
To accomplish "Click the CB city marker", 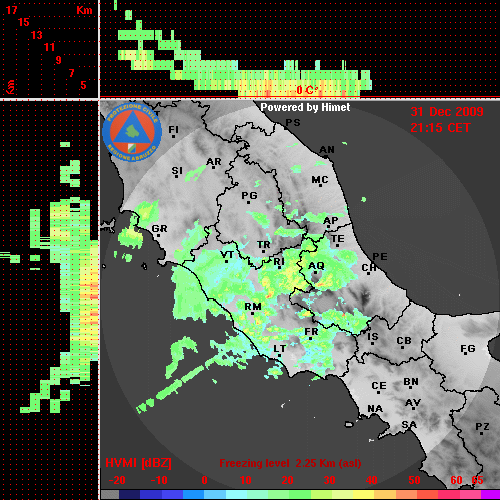I will tap(403, 348).
